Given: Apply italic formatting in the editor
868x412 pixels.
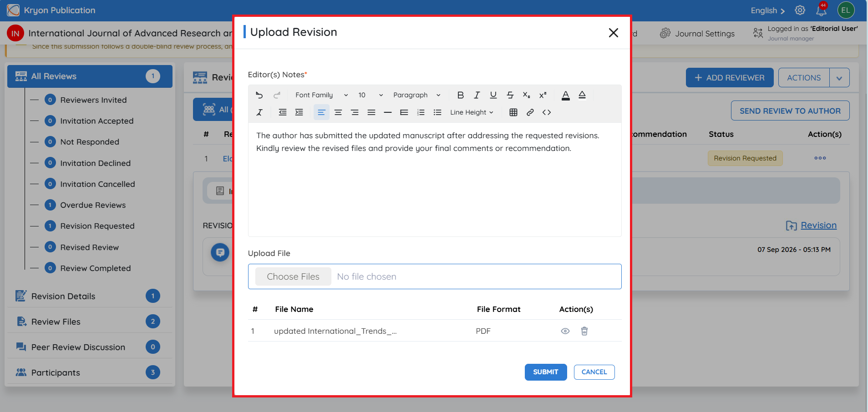Looking at the screenshot, I should pos(477,95).
